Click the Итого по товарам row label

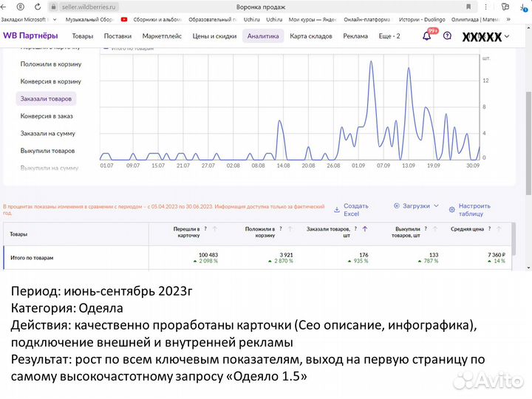pos(32,258)
